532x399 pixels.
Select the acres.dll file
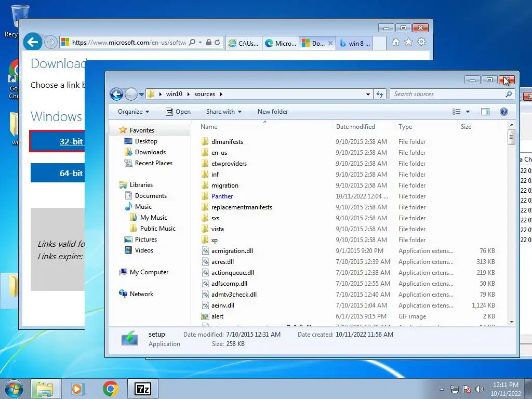pyautogui.click(x=222, y=262)
